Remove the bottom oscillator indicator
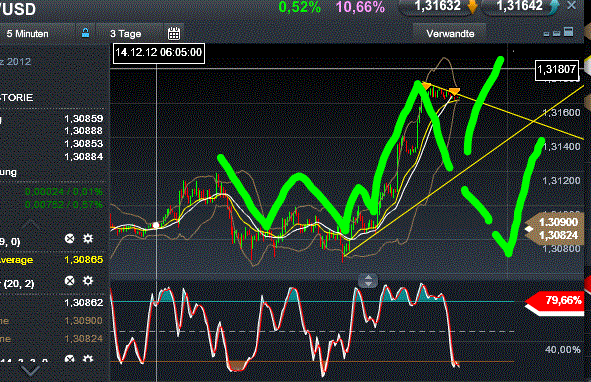591x382 pixels. point(69,359)
